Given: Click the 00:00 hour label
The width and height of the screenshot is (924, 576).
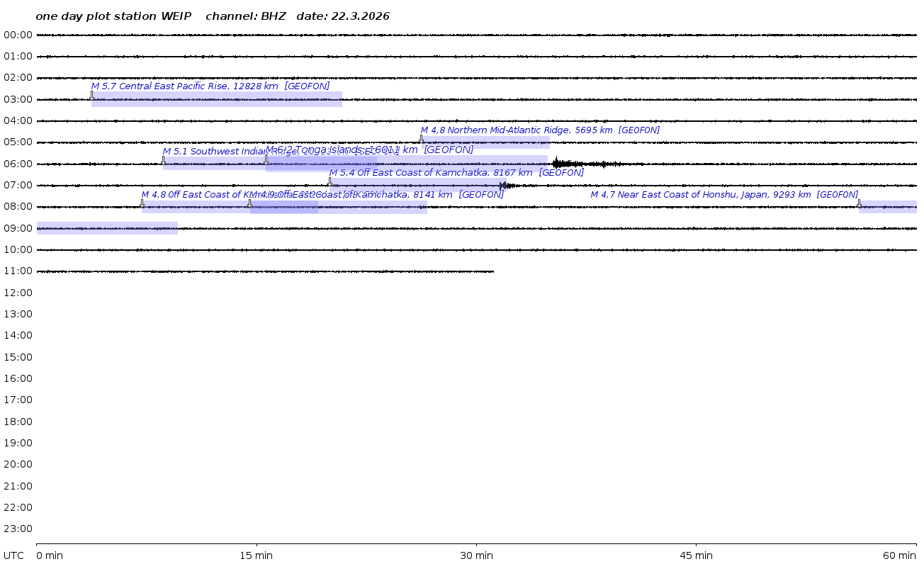Looking at the screenshot, I should pos(18,35).
